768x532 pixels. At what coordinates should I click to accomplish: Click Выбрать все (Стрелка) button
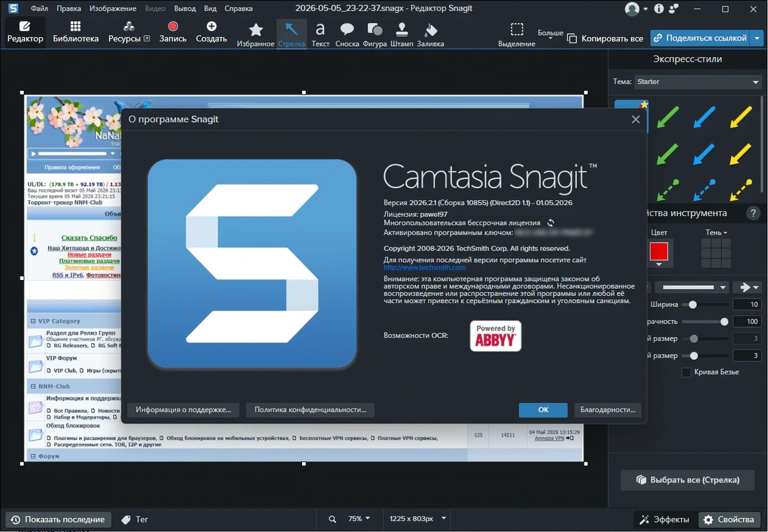click(688, 480)
